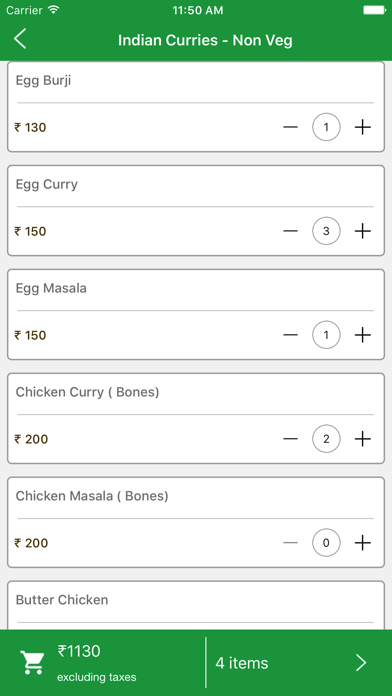This screenshot has height=696, width=392.
Task: Add Chicken Masala (Bones) with plus
Action: (362, 543)
